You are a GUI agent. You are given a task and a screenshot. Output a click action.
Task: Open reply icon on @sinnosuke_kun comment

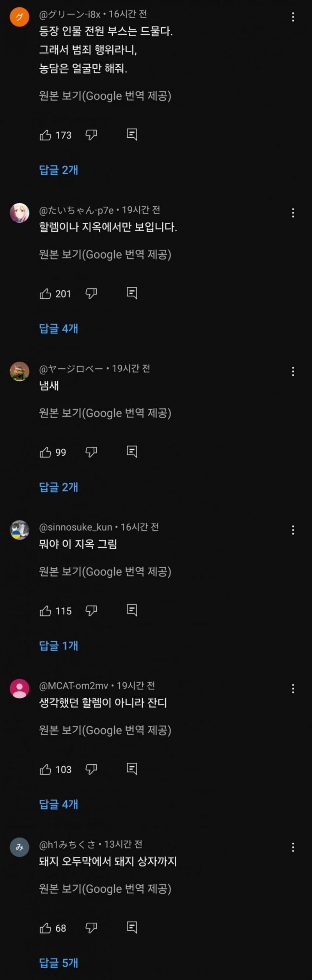pyautogui.click(x=132, y=610)
